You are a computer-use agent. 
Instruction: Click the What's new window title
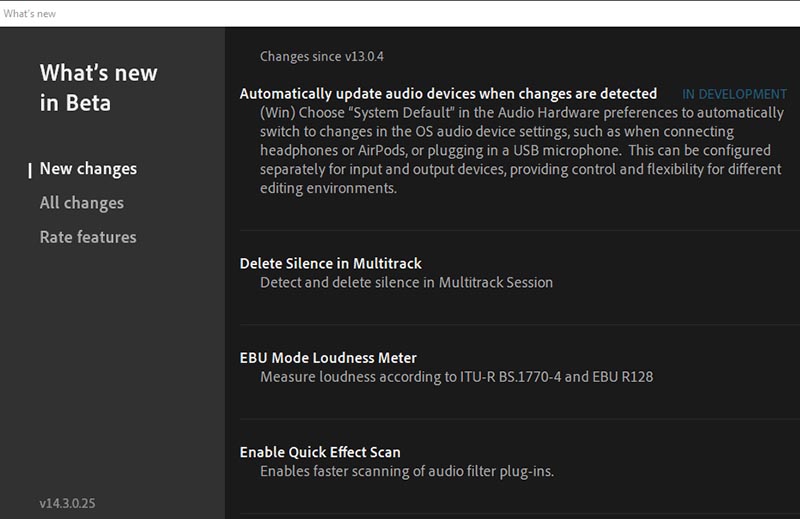click(30, 13)
